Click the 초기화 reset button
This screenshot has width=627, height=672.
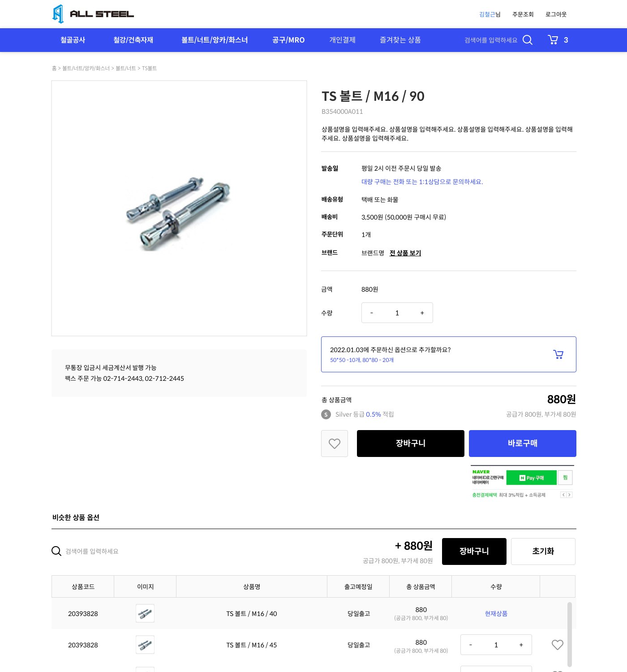click(543, 551)
